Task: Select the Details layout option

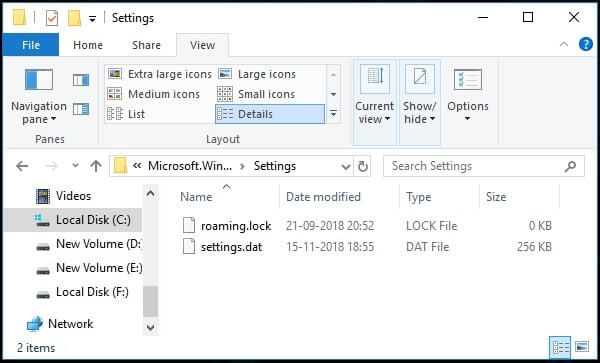Action: [x=270, y=114]
